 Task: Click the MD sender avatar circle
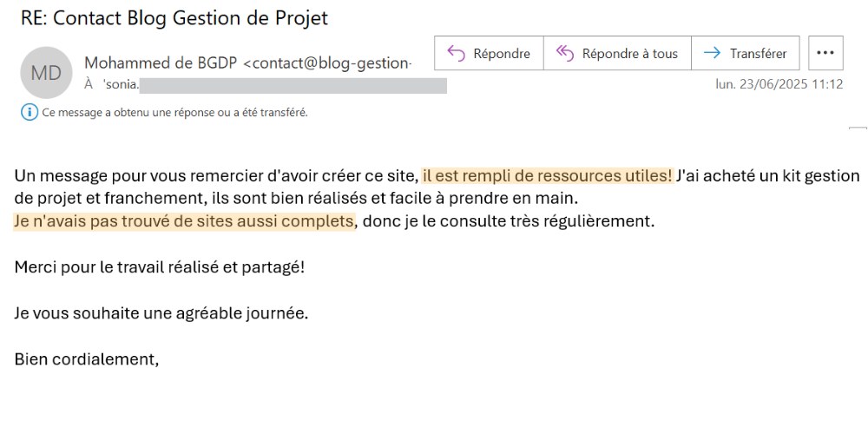point(46,73)
